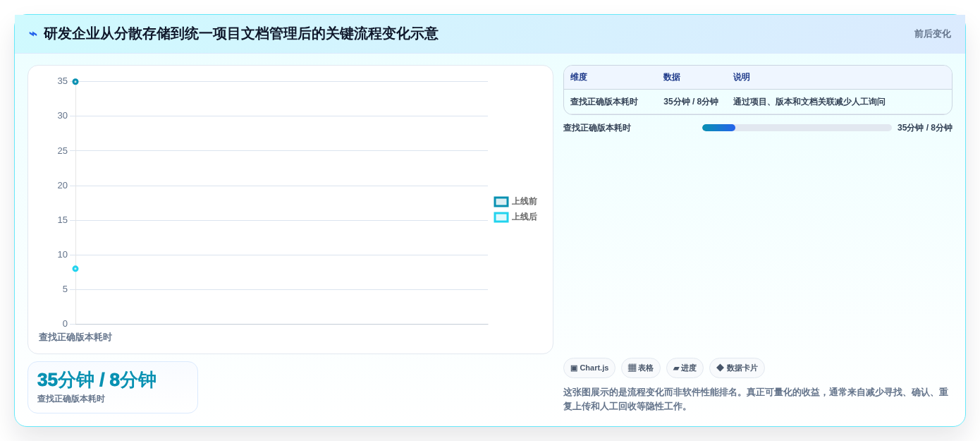Image resolution: width=980 pixels, height=441 pixels.
Task: Click the 表格 tag chip
Action: coord(641,368)
